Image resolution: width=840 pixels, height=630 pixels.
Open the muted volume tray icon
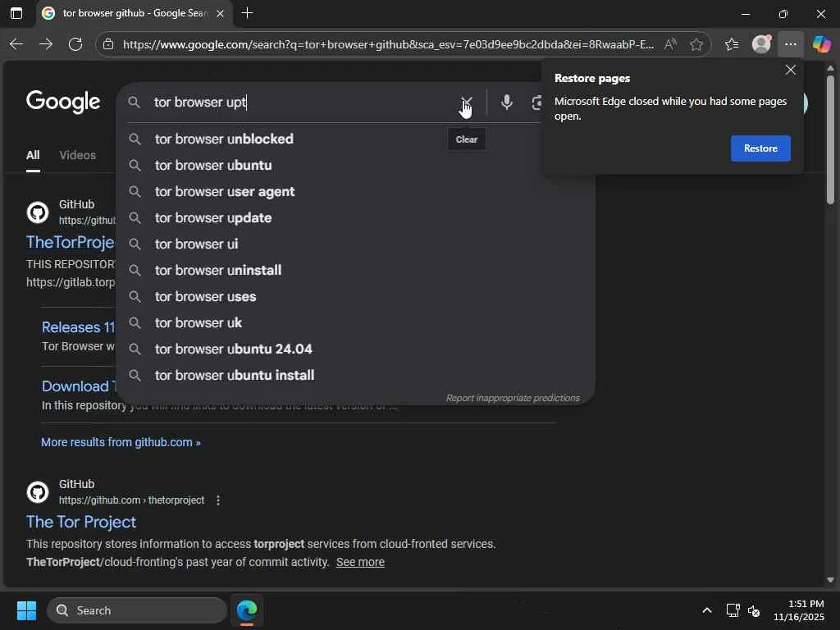point(754,610)
